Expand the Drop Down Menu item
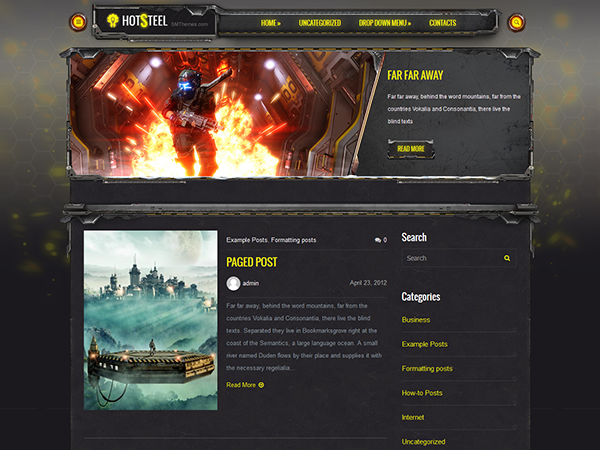 pyautogui.click(x=385, y=23)
